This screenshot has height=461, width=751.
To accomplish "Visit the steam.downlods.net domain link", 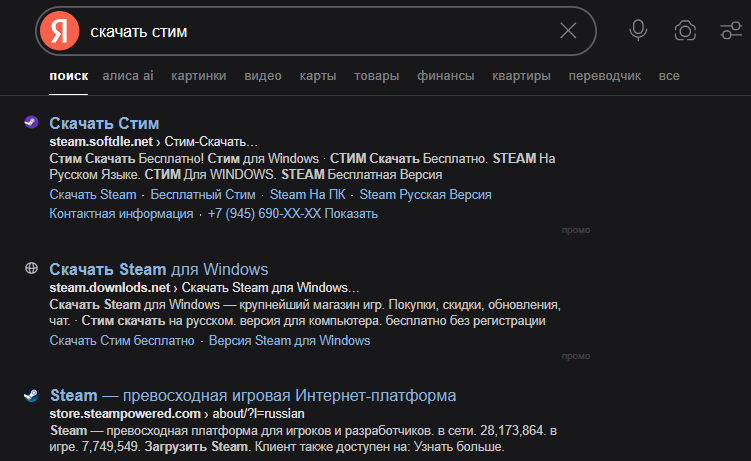I will pyautogui.click(x=110, y=288).
